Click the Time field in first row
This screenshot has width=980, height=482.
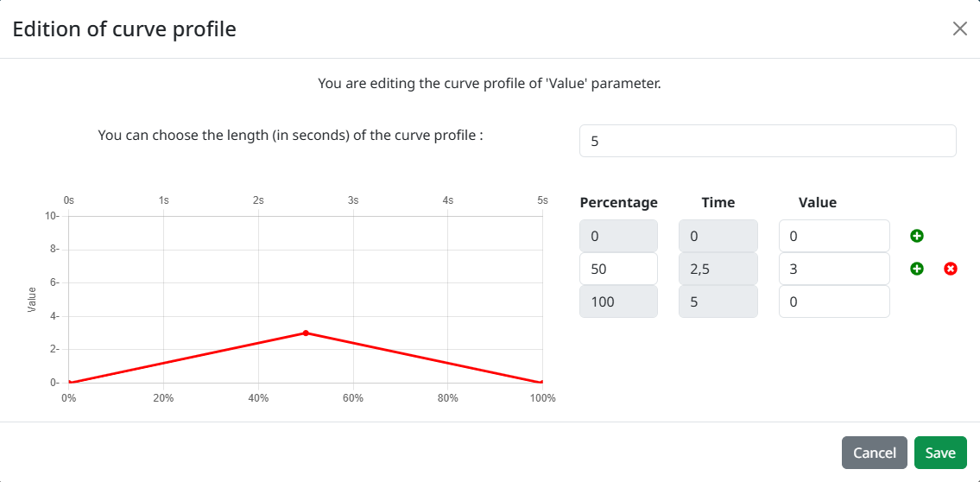[718, 236]
